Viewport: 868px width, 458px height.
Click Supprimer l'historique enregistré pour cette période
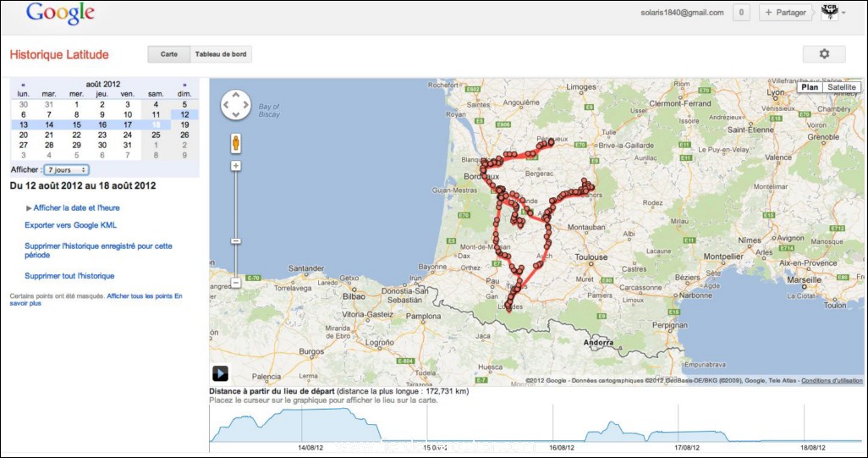click(x=98, y=251)
